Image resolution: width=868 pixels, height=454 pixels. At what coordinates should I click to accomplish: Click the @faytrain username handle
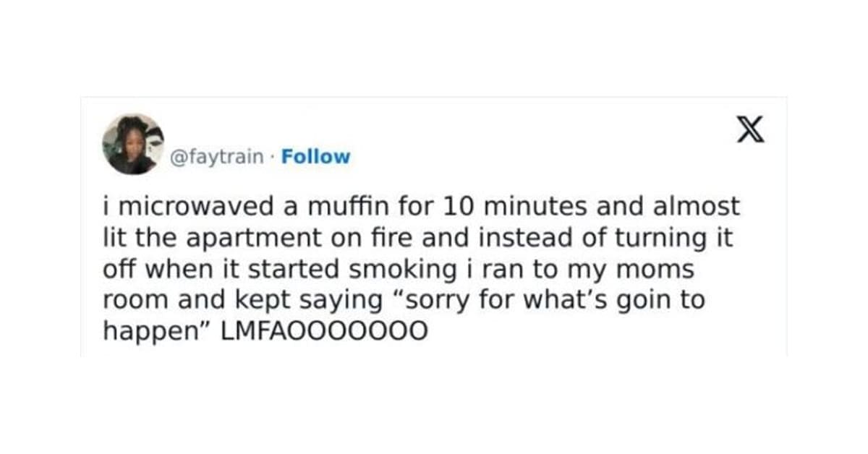pyautogui.click(x=217, y=157)
